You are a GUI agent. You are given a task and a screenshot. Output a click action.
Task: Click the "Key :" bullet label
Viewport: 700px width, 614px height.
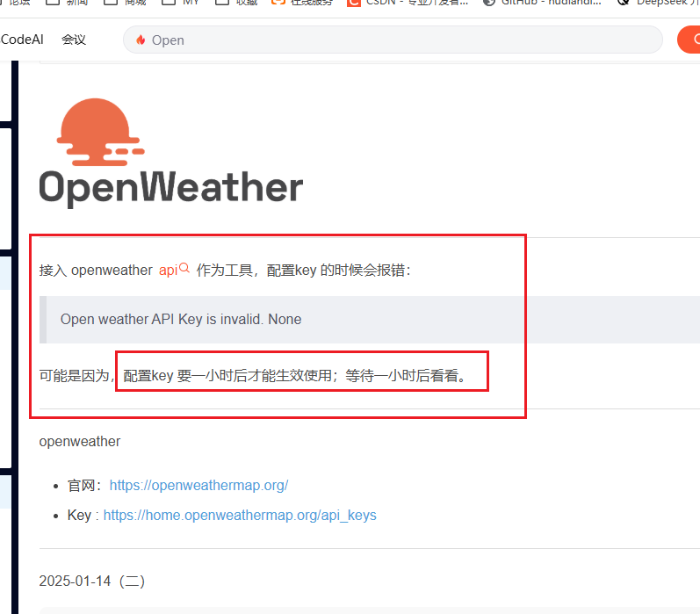tap(83, 516)
